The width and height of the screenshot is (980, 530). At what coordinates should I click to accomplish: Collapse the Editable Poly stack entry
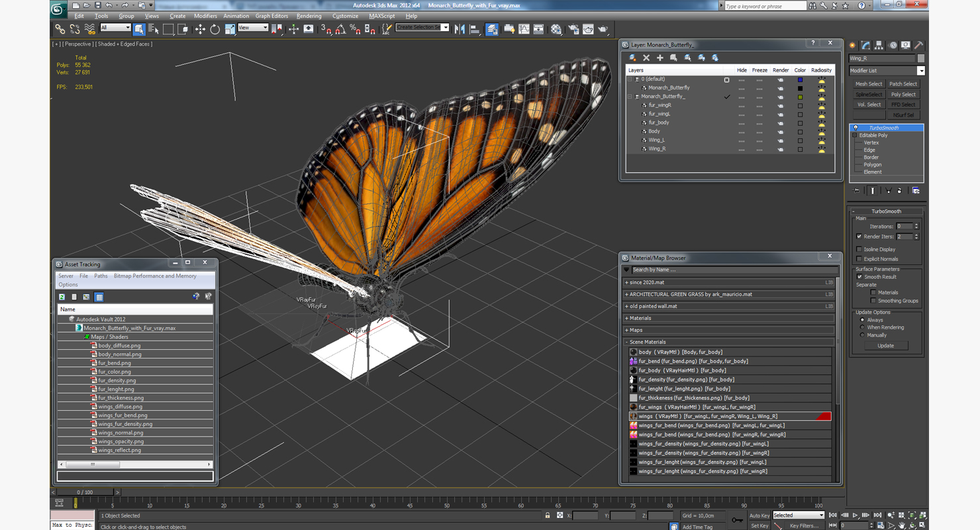(x=855, y=135)
